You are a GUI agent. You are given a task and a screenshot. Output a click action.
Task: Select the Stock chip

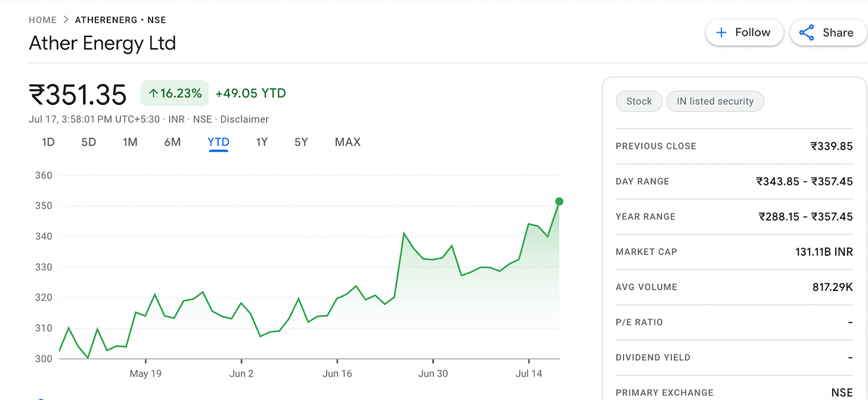point(639,101)
